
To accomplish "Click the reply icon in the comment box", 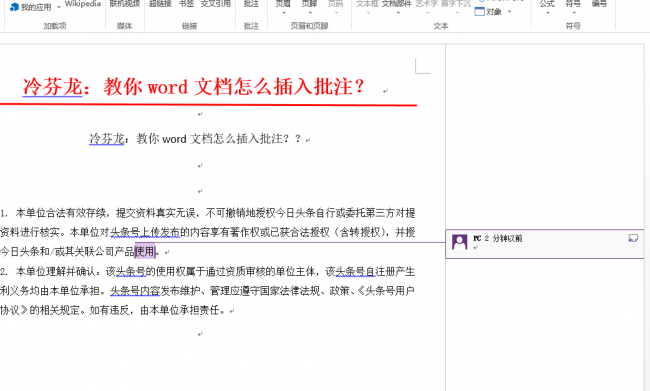I will click(633, 238).
